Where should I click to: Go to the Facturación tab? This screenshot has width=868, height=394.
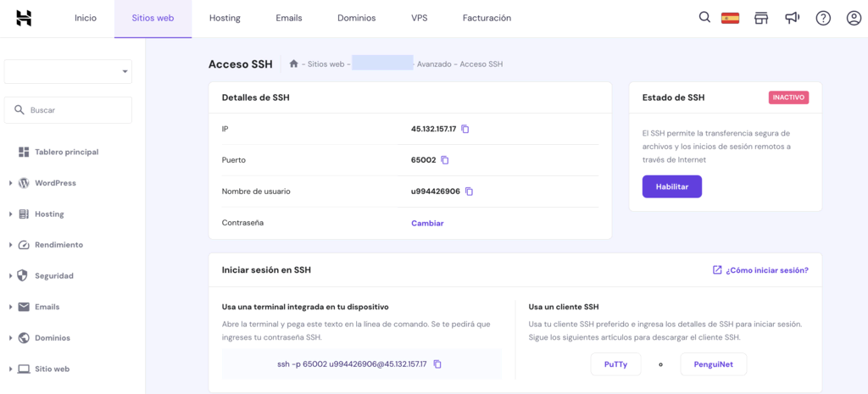[x=487, y=18]
